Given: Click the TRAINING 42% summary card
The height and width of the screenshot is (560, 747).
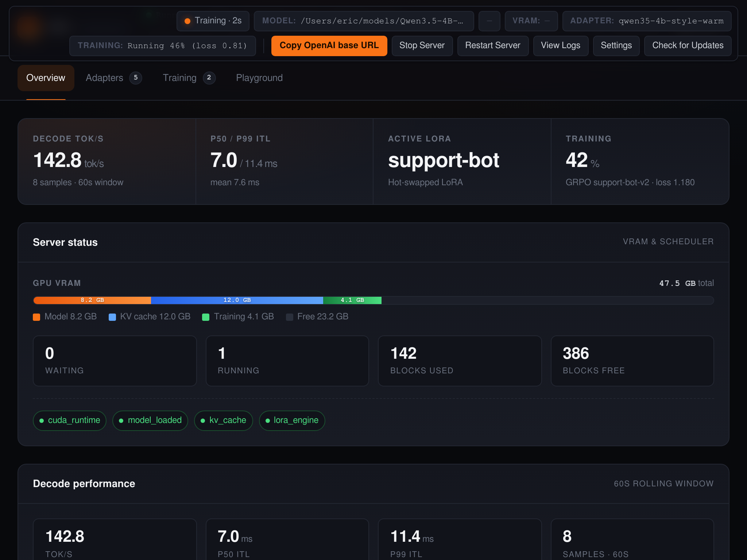Looking at the screenshot, I should (640, 161).
